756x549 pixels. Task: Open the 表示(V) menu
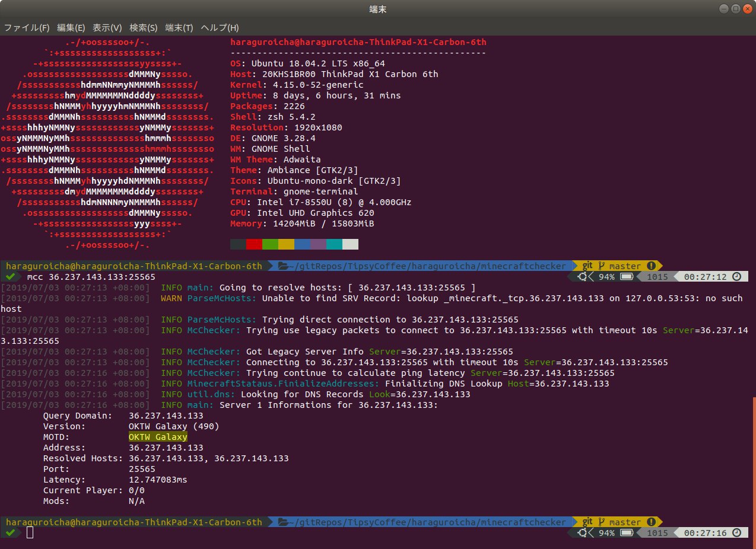(x=107, y=28)
